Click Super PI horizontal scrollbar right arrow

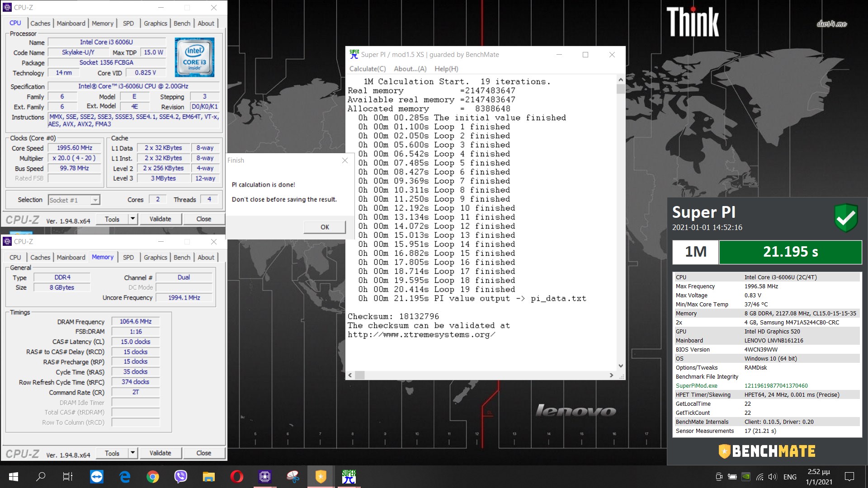click(611, 375)
